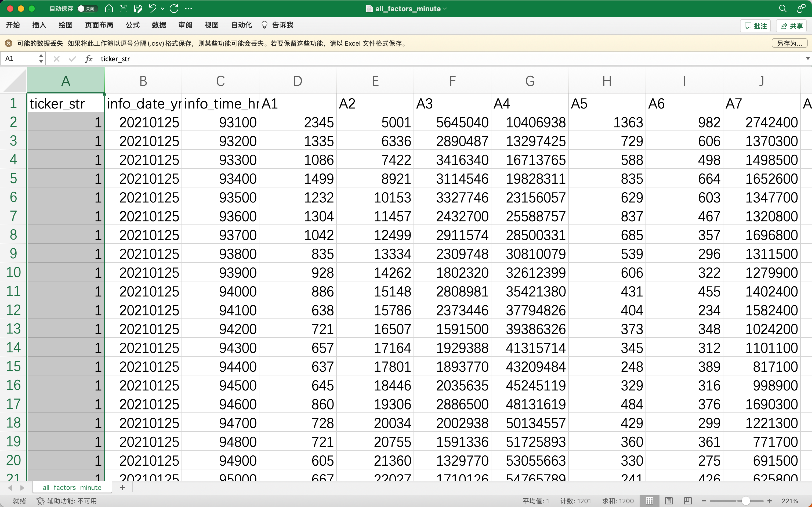Screen dimensions: 812x507
Task: Switch to Page Break Preview view
Action: [x=688, y=501]
